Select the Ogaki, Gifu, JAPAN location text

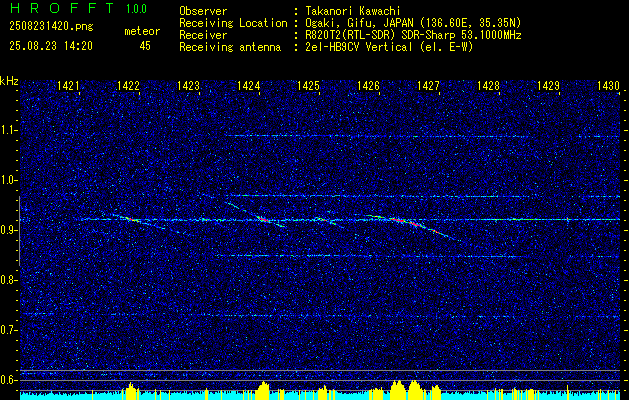point(413,23)
